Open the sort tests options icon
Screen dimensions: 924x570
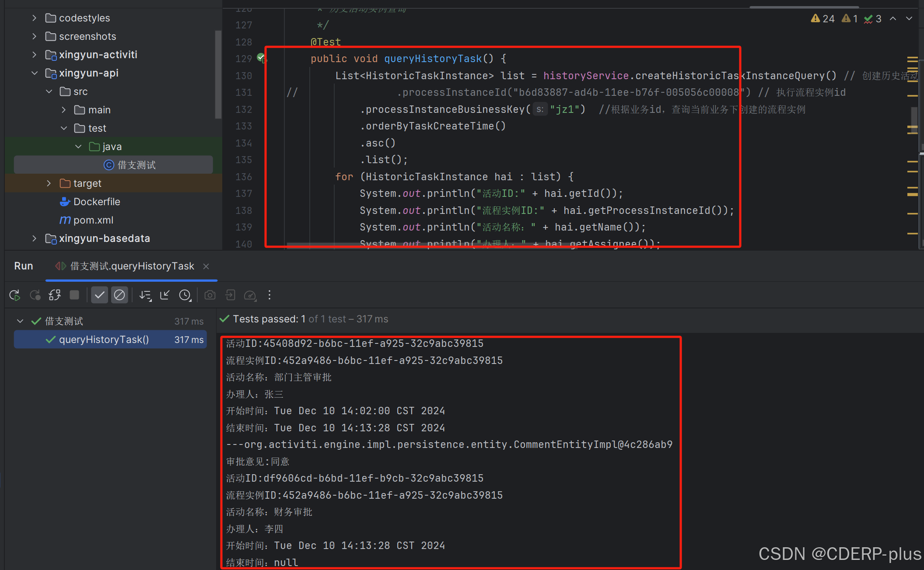coord(145,295)
